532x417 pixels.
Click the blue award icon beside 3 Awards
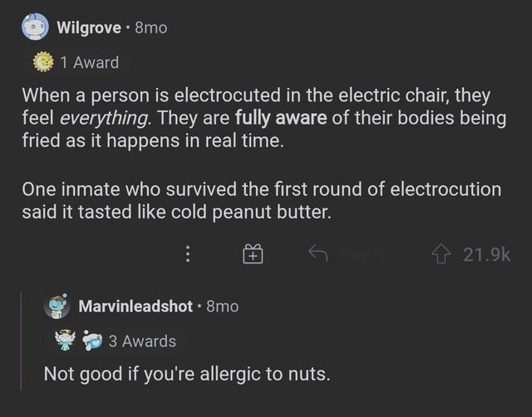[x=92, y=341]
